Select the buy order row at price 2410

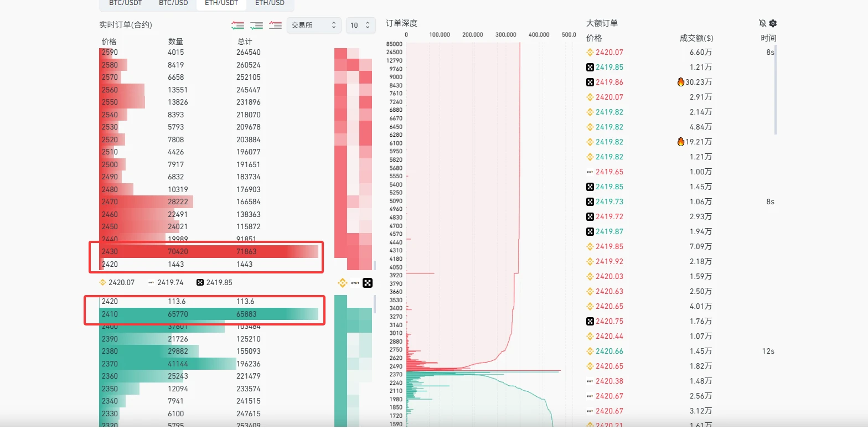(x=209, y=314)
